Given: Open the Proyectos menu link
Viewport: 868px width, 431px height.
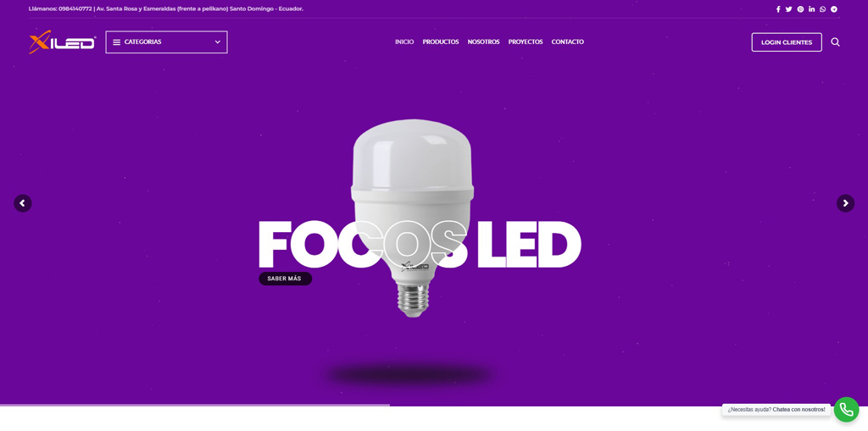Looking at the screenshot, I should point(526,42).
